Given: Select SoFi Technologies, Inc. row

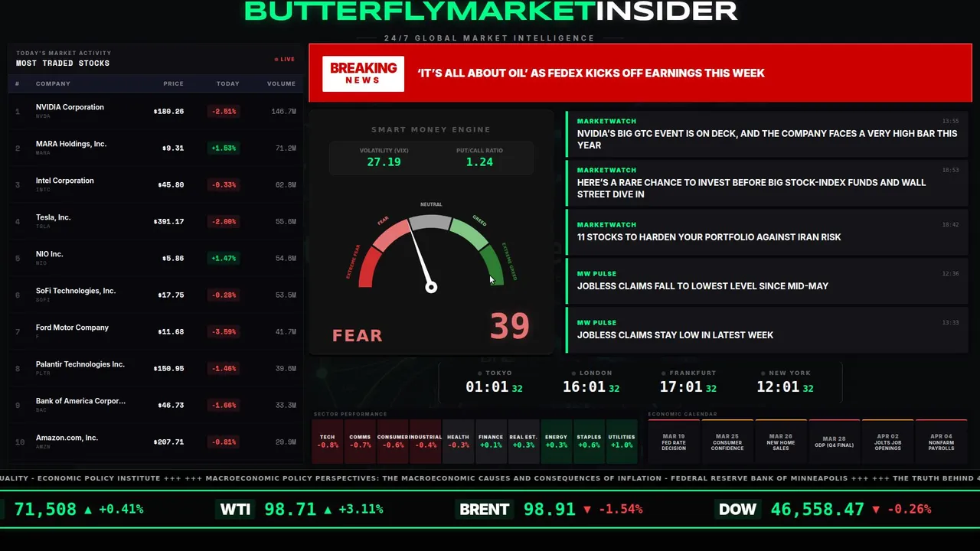Looking at the screenshot, I should (156, 295).
